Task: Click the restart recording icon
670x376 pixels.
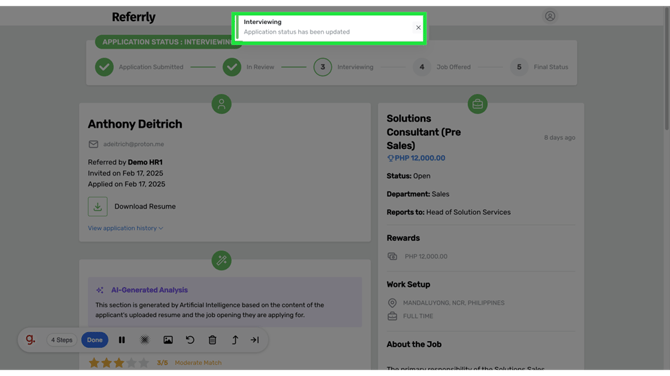Action: [190, 340]
